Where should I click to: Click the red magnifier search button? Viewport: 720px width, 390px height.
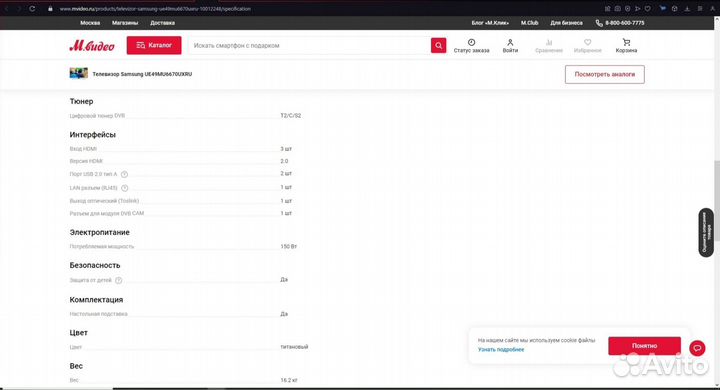coord(439,45)
